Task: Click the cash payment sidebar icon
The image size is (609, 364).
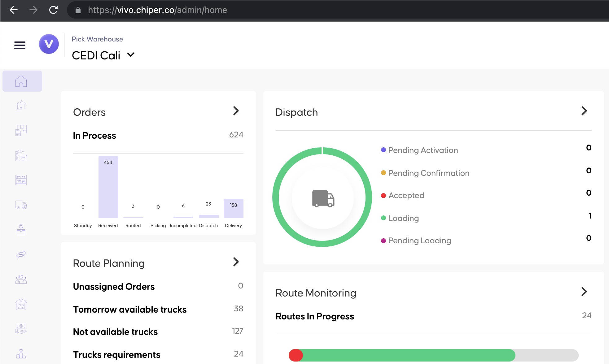Action: 21,329
